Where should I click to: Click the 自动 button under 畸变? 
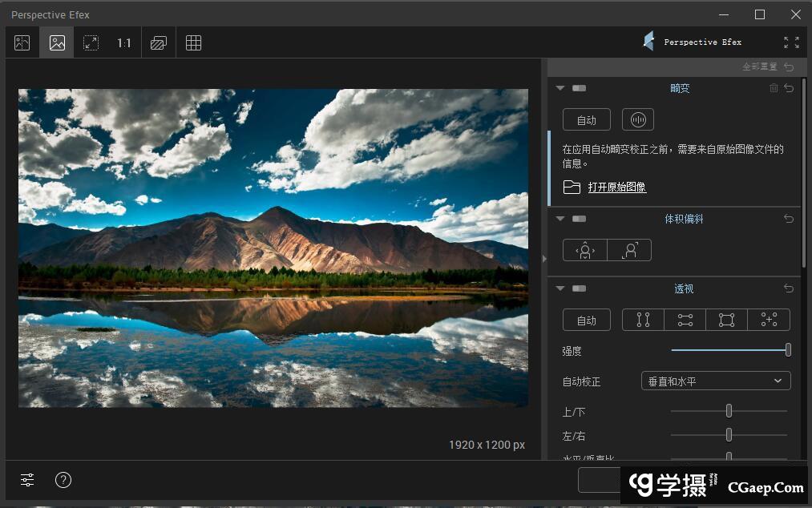click(x=586, y=120)
